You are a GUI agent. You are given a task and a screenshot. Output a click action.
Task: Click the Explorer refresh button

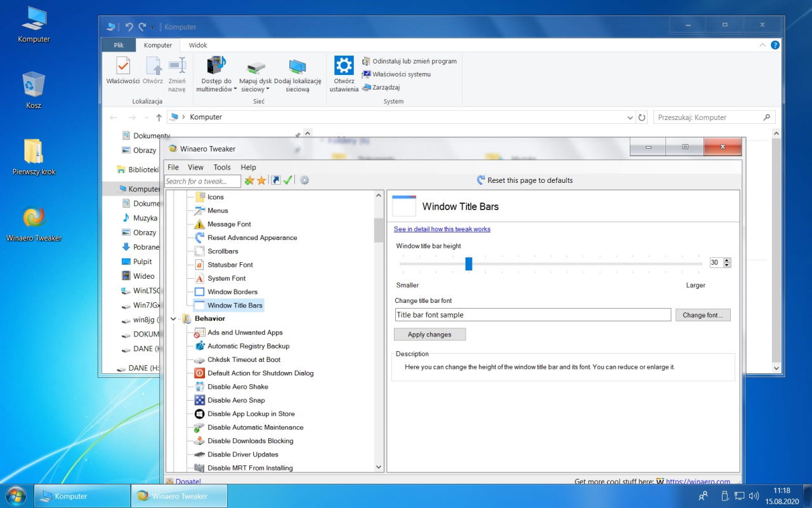tap(642, 117)
